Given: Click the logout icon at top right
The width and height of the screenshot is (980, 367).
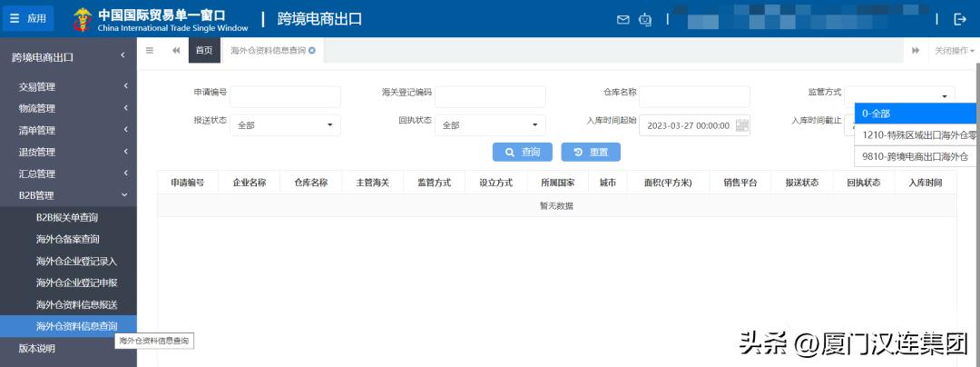Looking at the screenshot, I should (960, 19).
